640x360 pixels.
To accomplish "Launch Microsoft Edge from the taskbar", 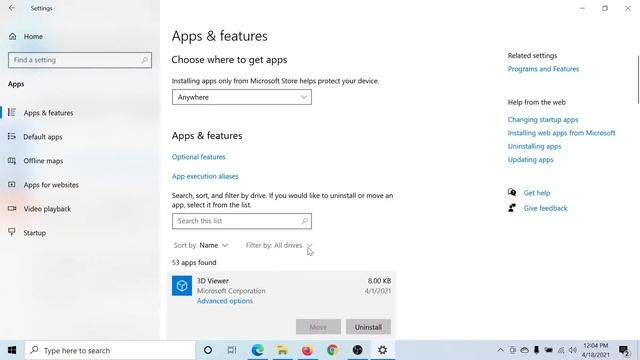I will [x=257, y=350].
